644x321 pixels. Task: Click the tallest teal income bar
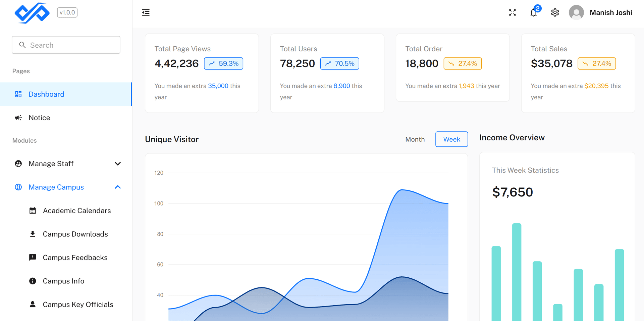tap(517, 272)
